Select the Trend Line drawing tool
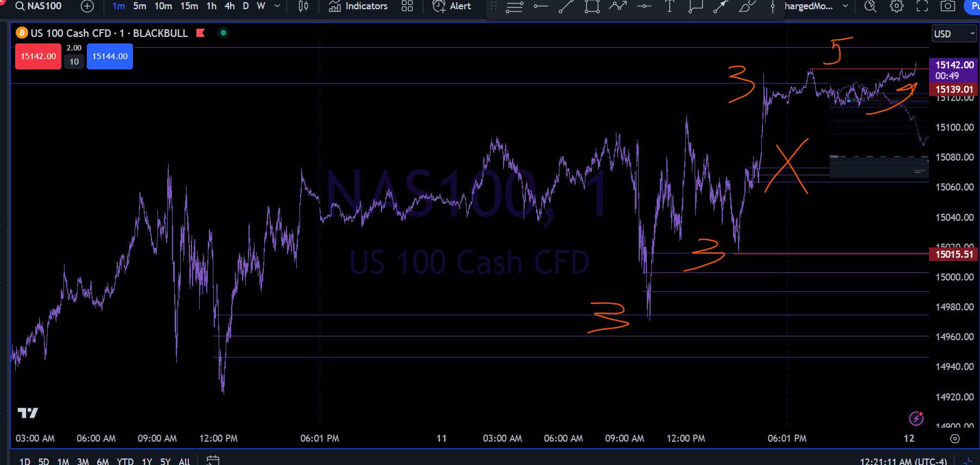This screenshot has height=465, width=980. pos(566,7)
